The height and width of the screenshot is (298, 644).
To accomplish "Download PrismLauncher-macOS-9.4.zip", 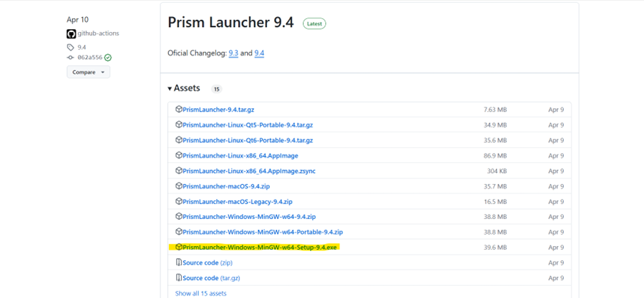I will coord(227,186).
